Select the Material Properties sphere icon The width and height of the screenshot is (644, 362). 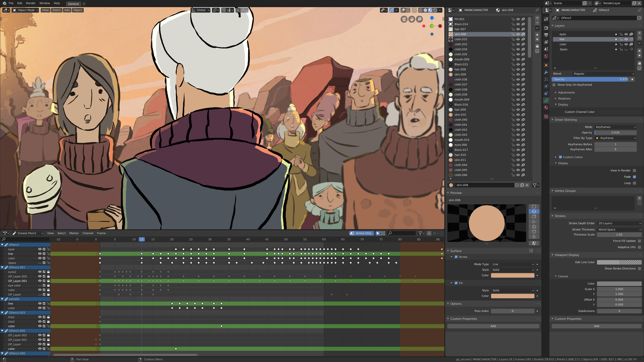[x=546, y=108]
